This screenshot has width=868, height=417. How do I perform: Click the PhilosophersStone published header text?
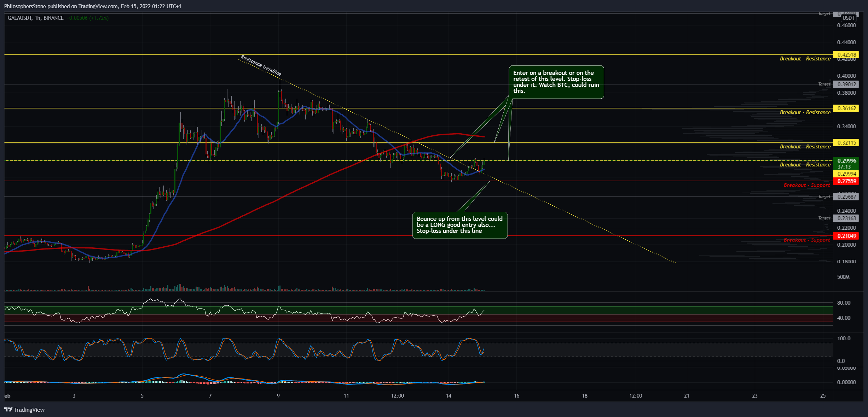[x=92, y=6]
